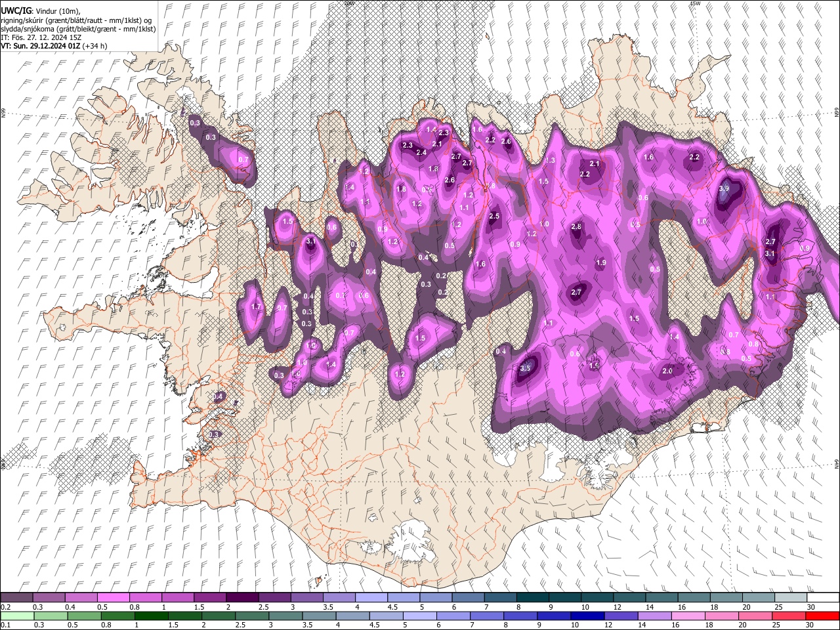
Task: Pick the upper scale swatch between 4 and 4.5
Action: [371, 598]
